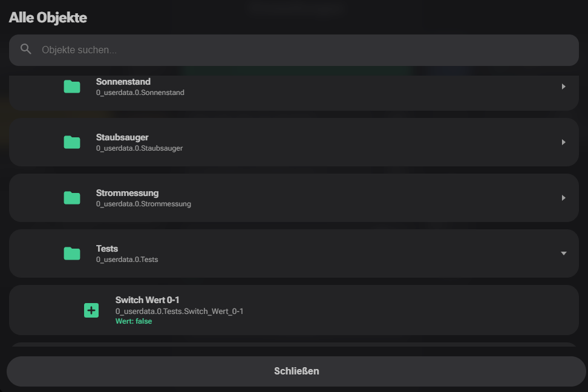Select the Staubsauger tree entry label

(122, 137)
